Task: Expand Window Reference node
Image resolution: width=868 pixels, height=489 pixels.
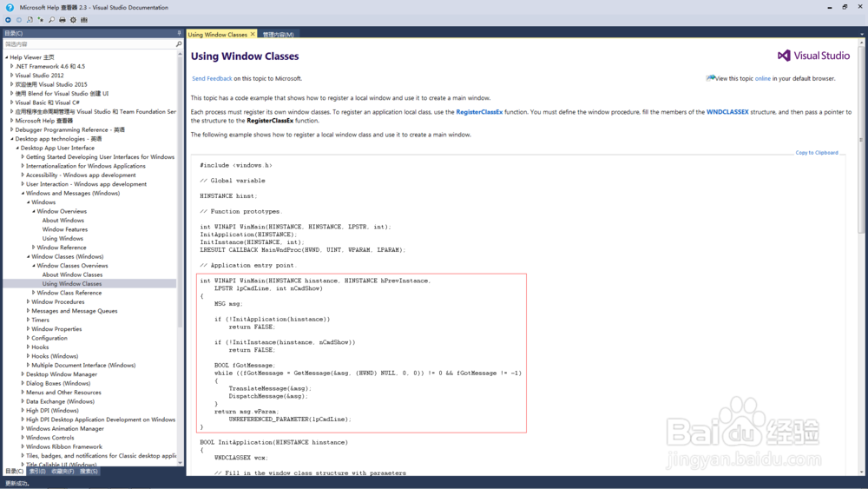Action: tap(33, 248)
